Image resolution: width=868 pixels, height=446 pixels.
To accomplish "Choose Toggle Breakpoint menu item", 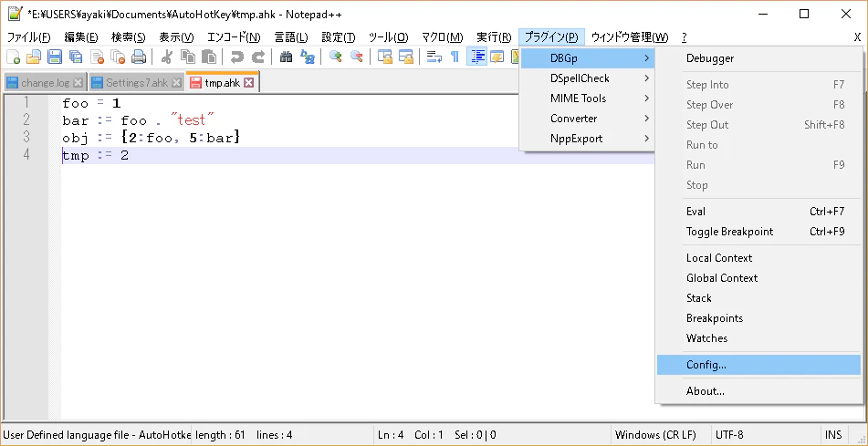I will point(759,232).
